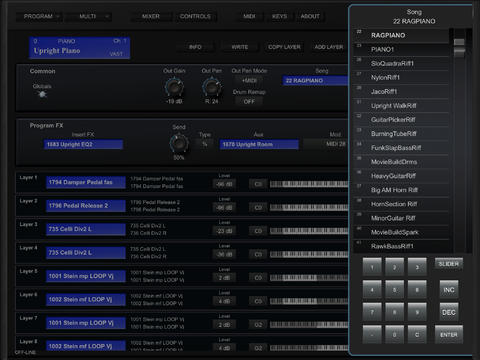
Task: Switch to the MIXER tab
Action: 151,16
